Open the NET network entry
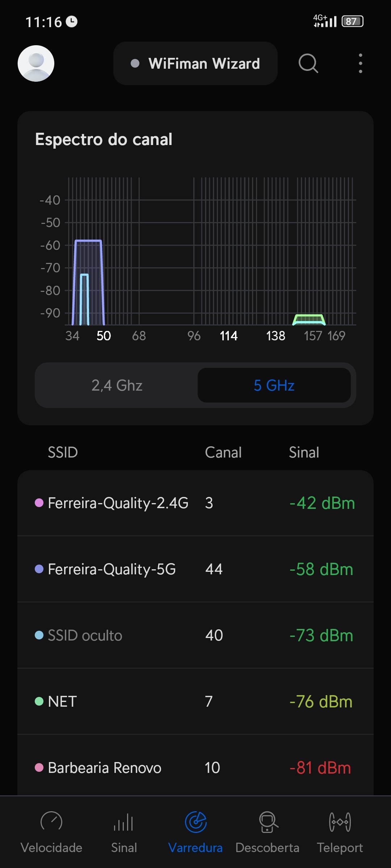 click(195, 702)
